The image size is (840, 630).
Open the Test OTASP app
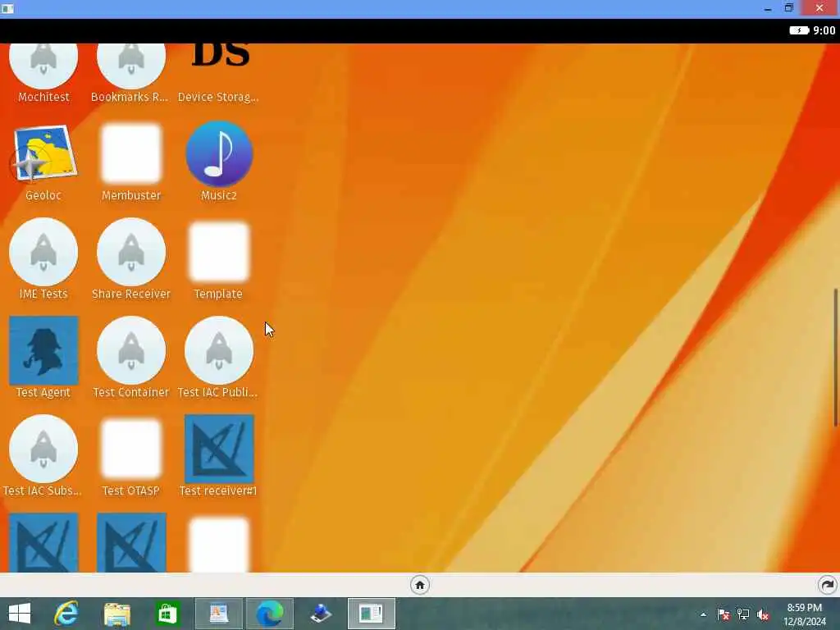point(131,449)
